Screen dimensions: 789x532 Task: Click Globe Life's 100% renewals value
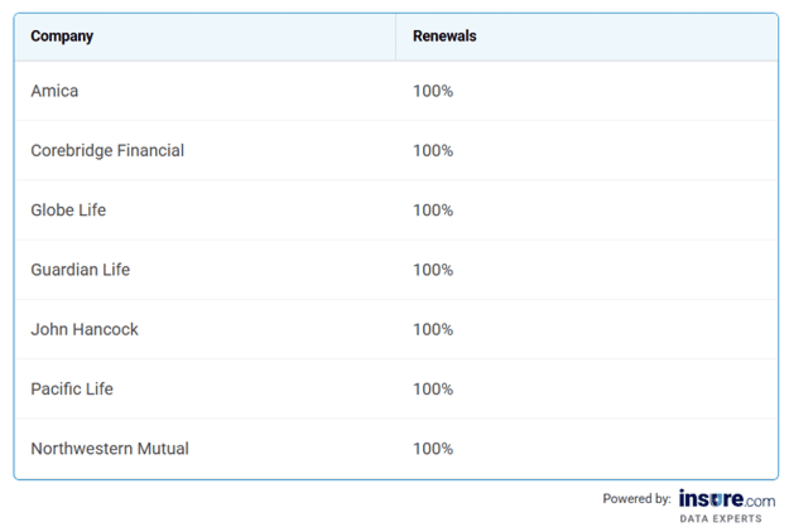433,210
